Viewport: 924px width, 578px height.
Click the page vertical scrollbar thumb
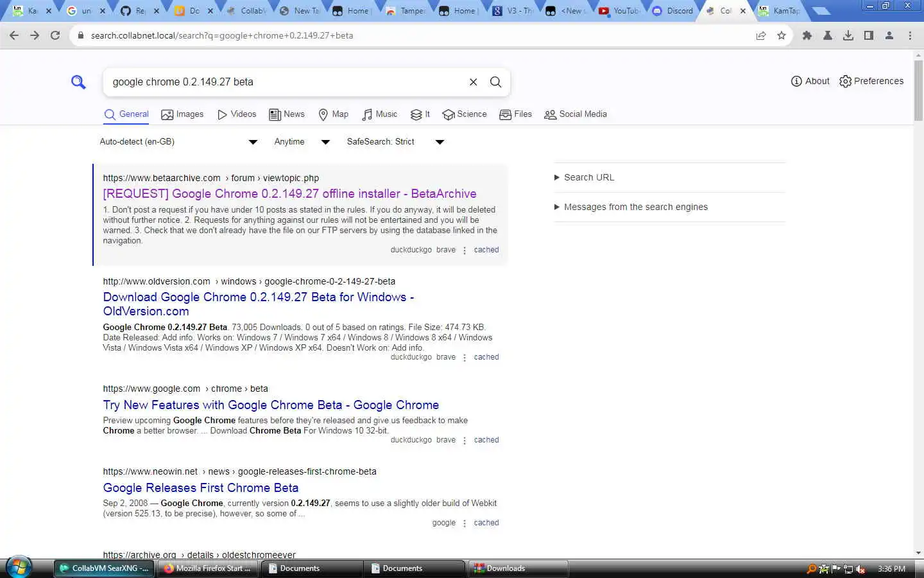[918, 91]
